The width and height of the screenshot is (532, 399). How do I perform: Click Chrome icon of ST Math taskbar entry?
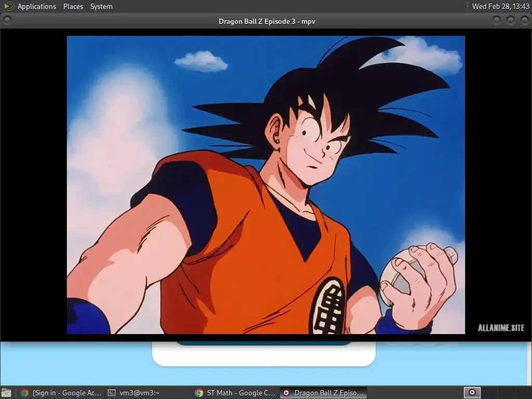pyautogui.click(x=199, y=393)
